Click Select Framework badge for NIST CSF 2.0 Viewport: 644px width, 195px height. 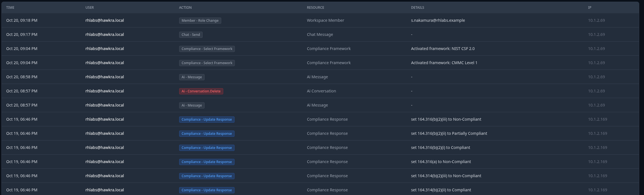(x=207, y=49)
